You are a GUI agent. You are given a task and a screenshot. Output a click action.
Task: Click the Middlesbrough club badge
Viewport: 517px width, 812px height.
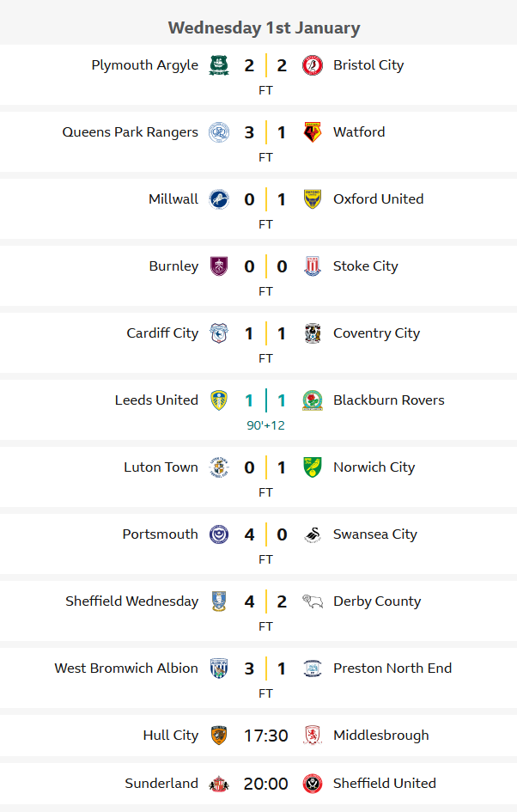point(313,736)
